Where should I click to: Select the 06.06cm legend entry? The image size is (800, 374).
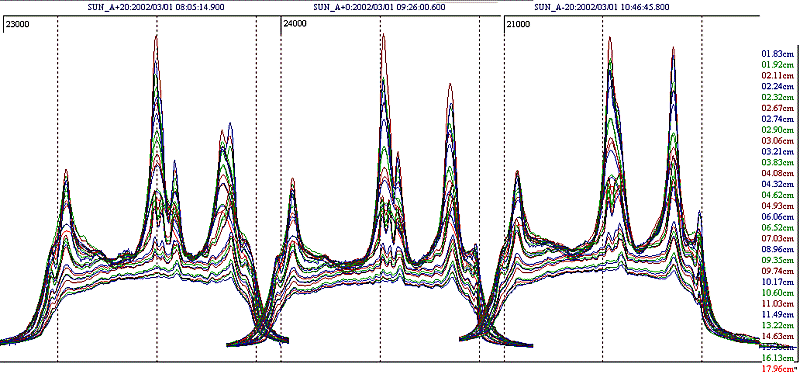(x=778, y=216)
